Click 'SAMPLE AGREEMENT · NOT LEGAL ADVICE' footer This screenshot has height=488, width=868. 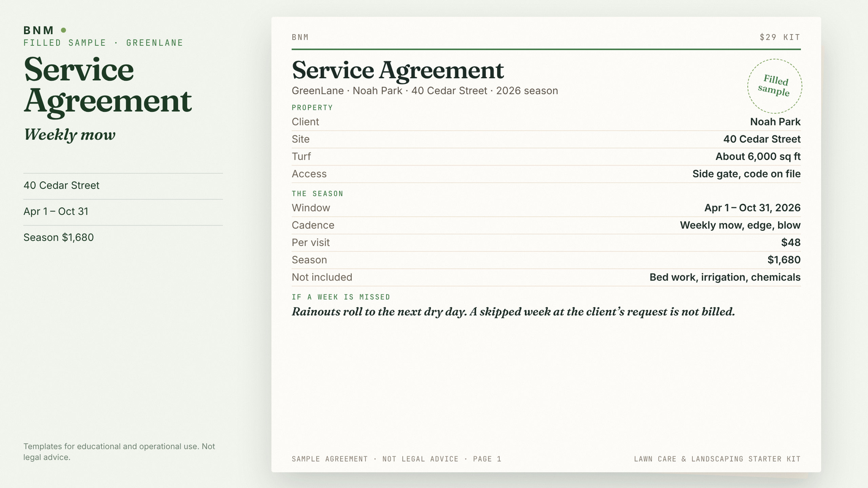click(396, 459)
